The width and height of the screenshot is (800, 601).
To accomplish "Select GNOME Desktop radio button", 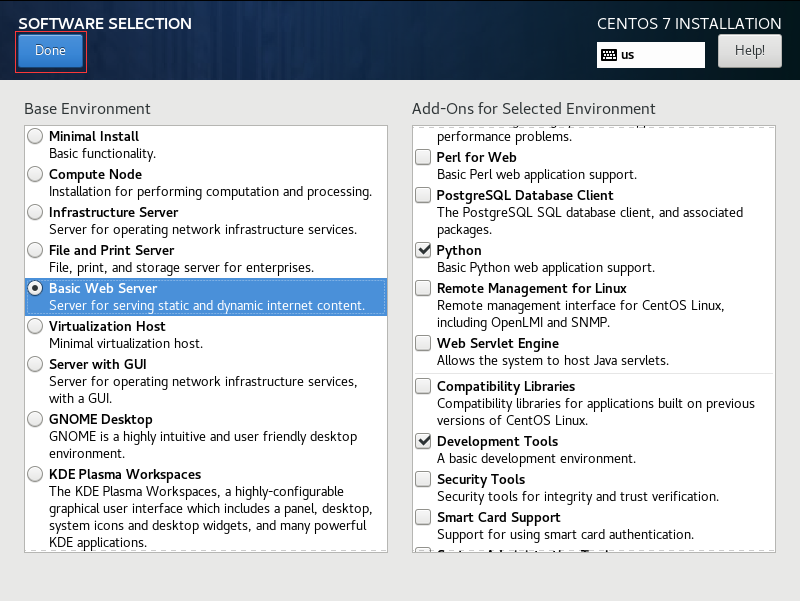I will pos(35,419).
